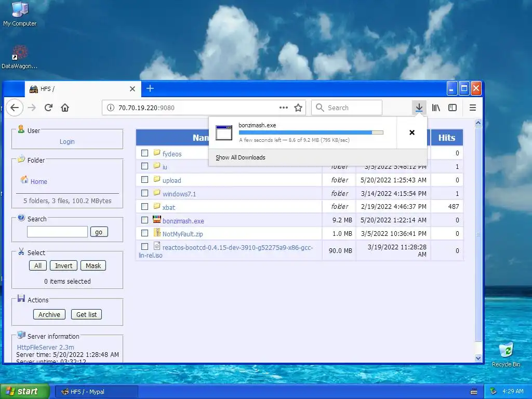Click the keyboard icon in taskbar
The height and width of the screenshot is (399, 532).
point(474,392)
